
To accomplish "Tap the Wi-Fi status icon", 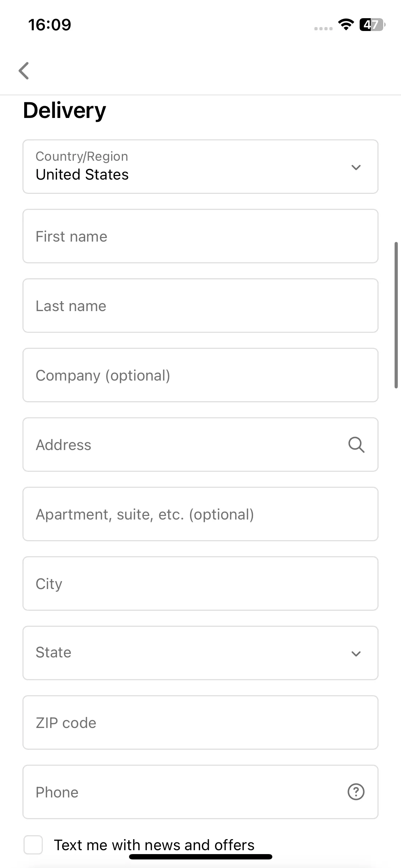I will pos(346,24).
